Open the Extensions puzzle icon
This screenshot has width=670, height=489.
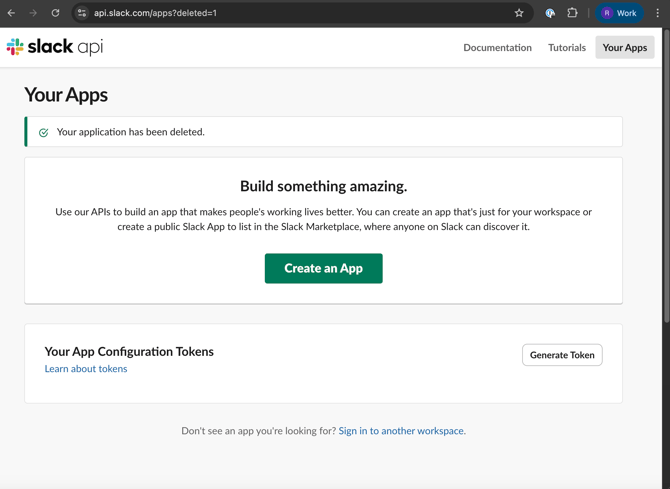click(573, 13)
